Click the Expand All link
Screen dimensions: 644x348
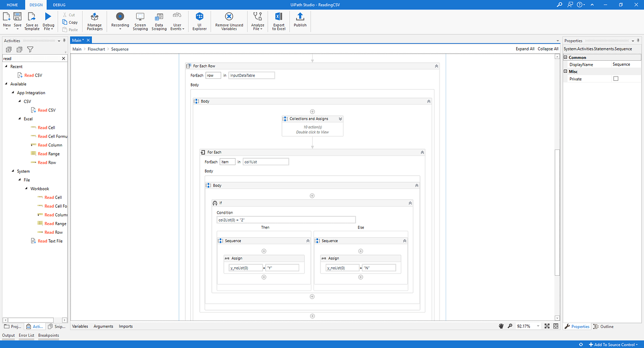coord(525,49)
